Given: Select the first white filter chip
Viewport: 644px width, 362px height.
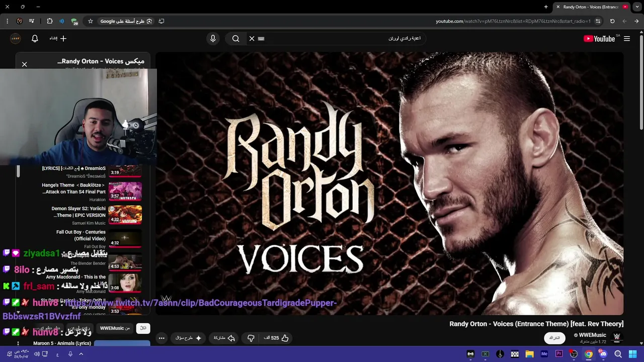Looking at the screenshot, I should click(143, 328).
